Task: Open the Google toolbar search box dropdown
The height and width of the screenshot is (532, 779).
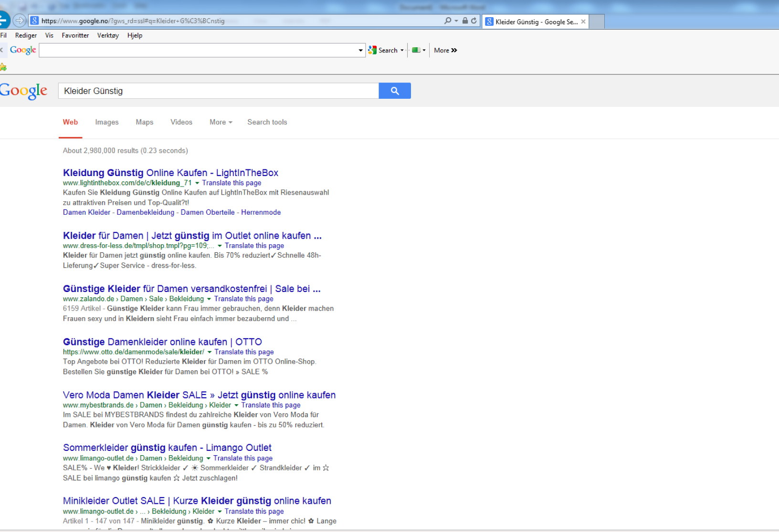Action: [x=361, y=50]
